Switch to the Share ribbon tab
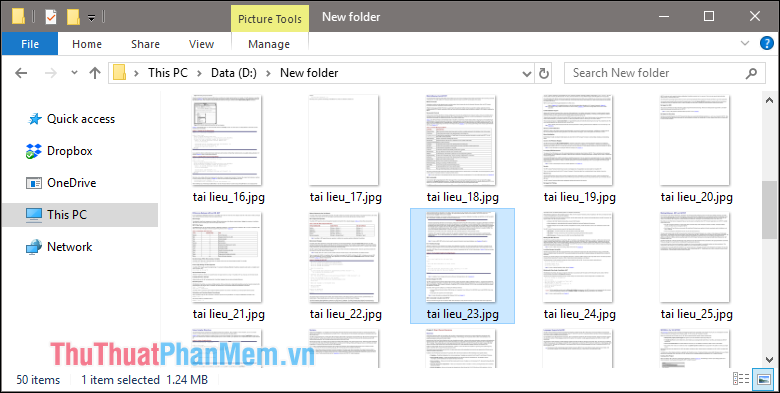780x393 pixels. (x=145, y=44)
